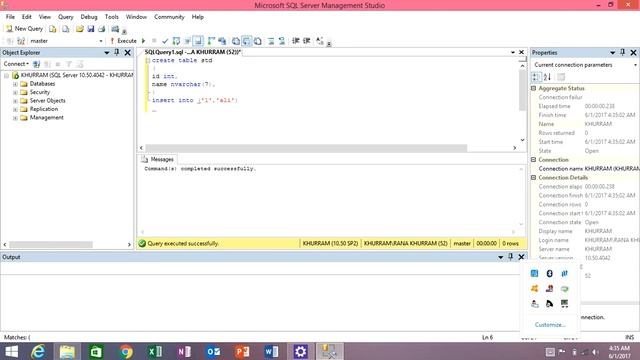The width and height of the screenshot is (640, 360).
Task: Click the Windows Start button
Action: coord(11,351)
